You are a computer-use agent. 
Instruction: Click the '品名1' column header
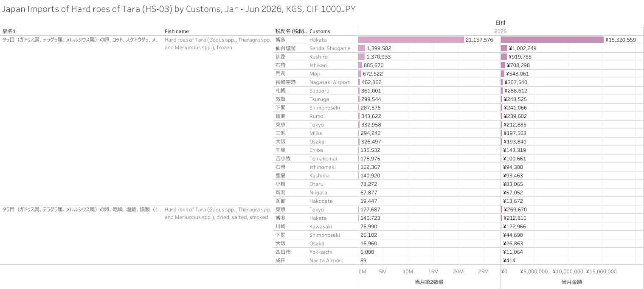(x=9, y=31)
